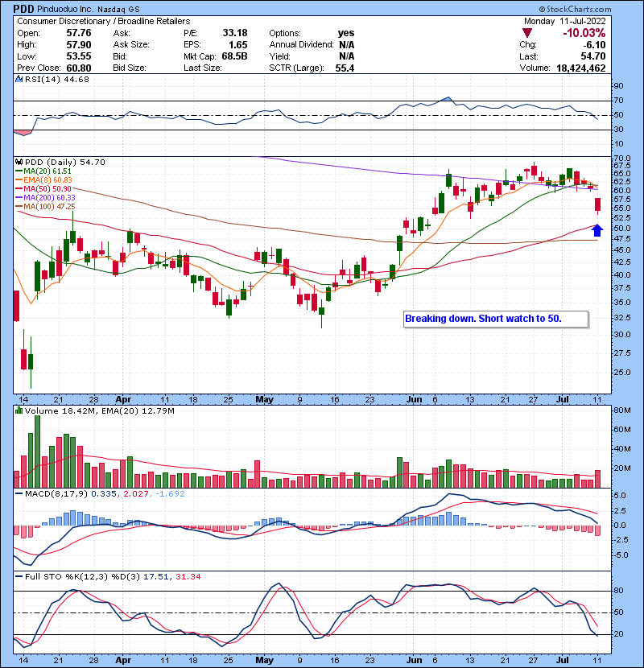This screenshot has width=644, height=668.
Task: Click the Volume value 18,424,462
Action: [x=581, y=68]
